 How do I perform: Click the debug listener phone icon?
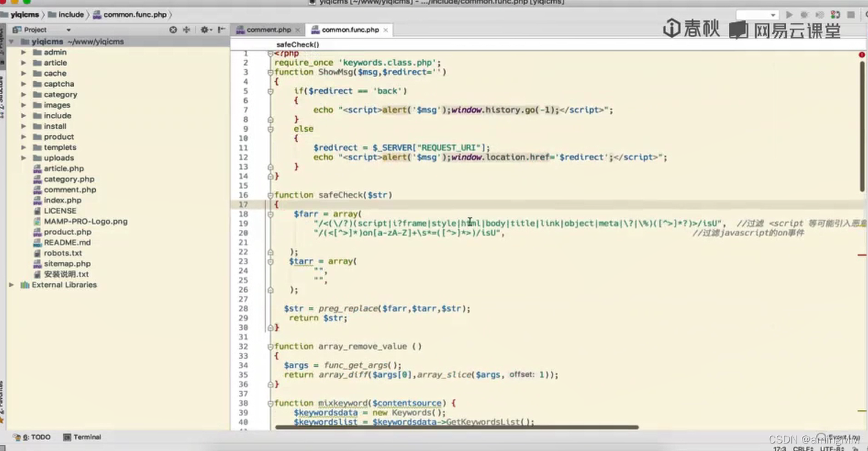click(835, 15)
